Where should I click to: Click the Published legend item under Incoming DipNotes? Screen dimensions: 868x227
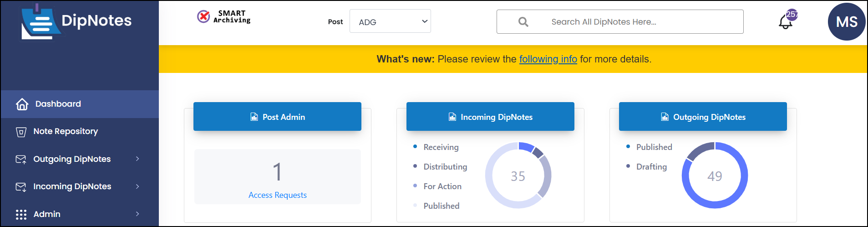coord(437,206)
